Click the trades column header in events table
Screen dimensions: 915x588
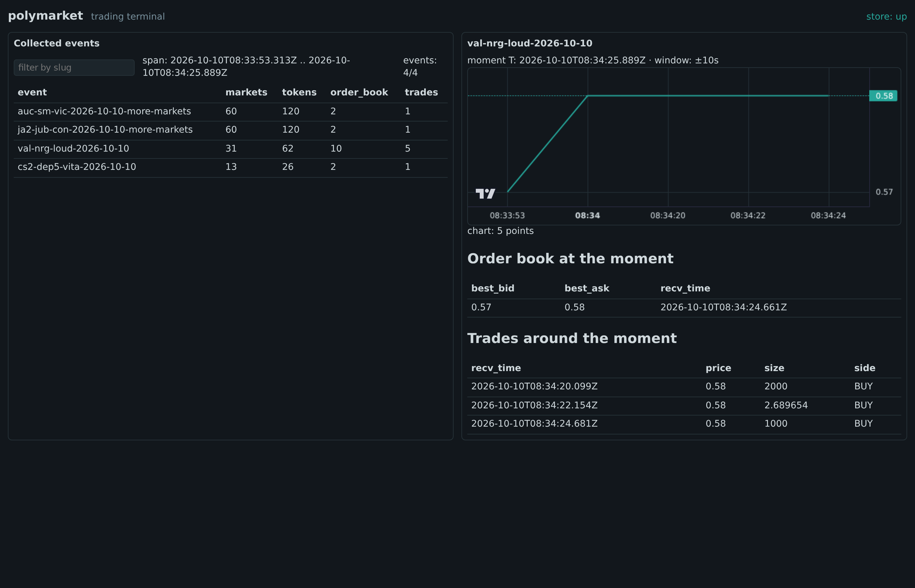click(x=421, y=92)
